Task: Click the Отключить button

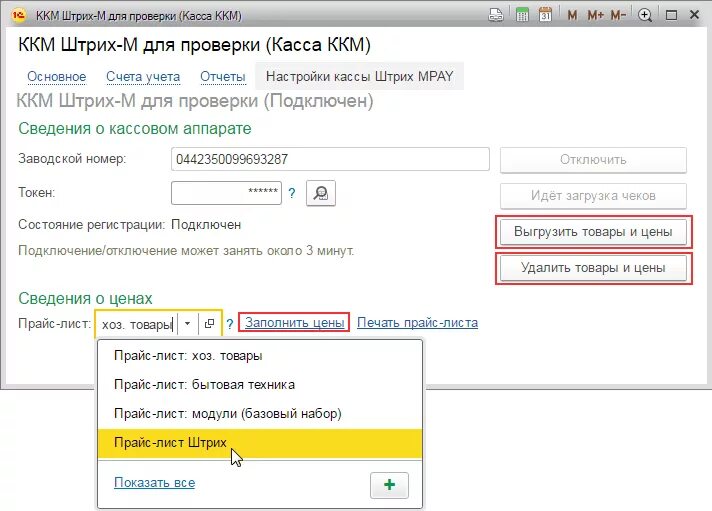Action: (593, 159)
